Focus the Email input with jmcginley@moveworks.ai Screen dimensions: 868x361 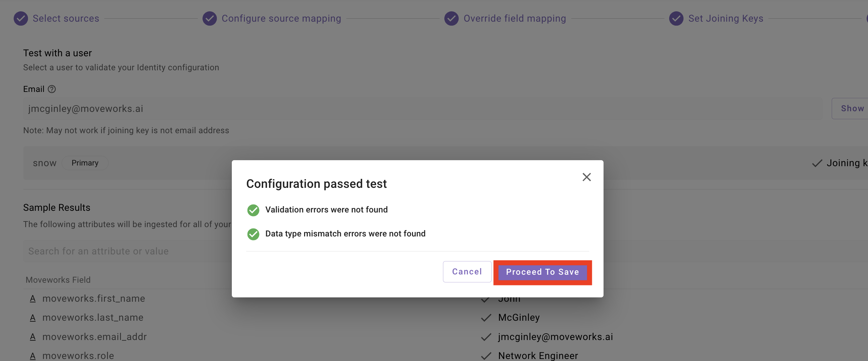tap(423, 109)
